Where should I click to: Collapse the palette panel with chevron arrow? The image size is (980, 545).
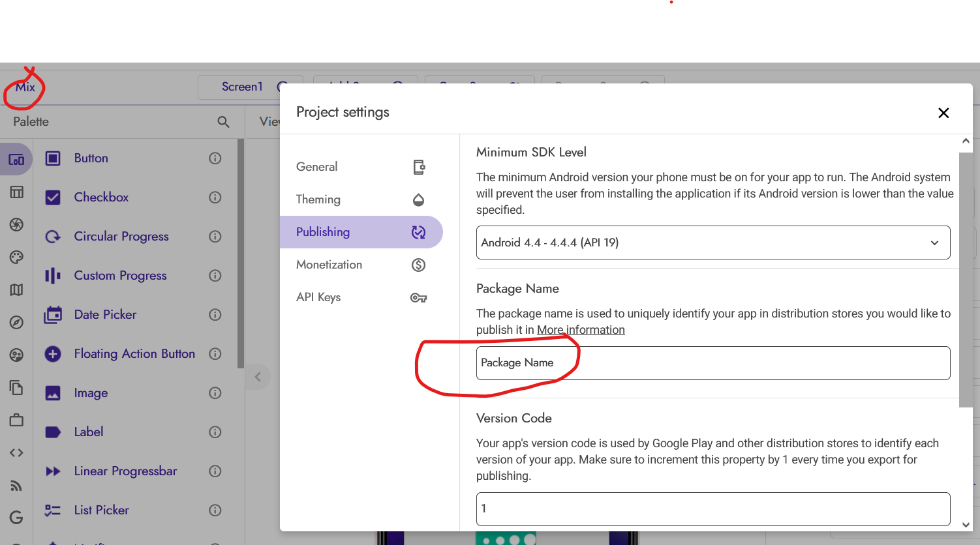point(258,377)
